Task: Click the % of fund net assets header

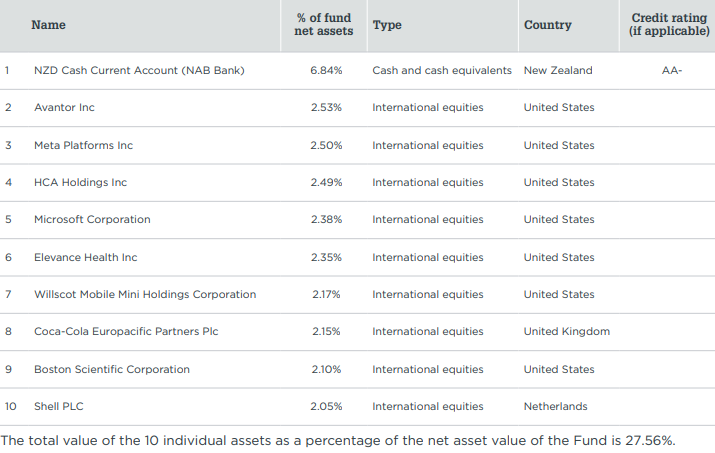Action: point(326,25)
